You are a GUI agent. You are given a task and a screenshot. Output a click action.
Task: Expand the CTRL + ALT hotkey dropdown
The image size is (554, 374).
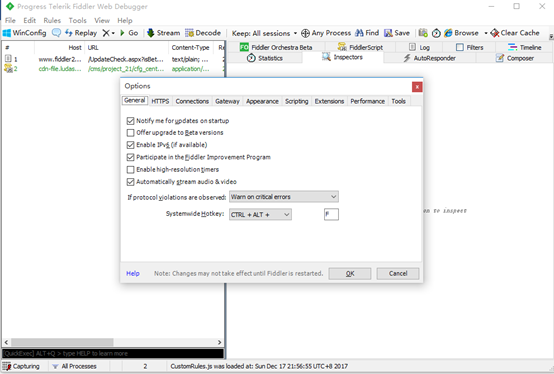point(260,214)
